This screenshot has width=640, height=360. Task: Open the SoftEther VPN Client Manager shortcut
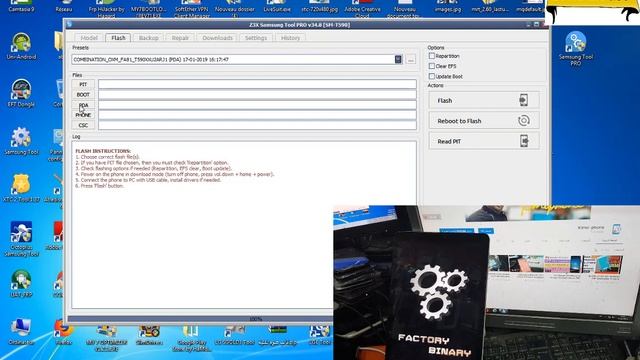click(191, 8)
